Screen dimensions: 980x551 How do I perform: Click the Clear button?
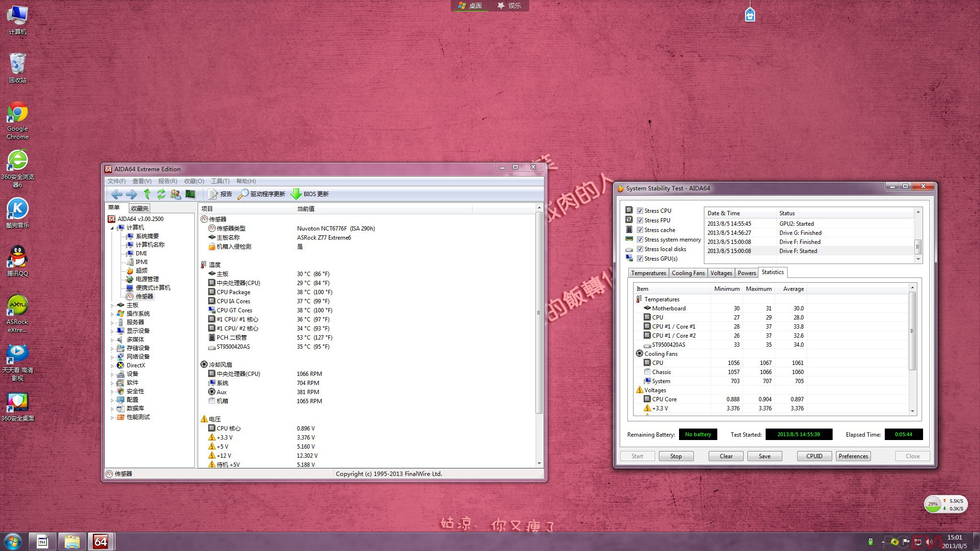[726, 456]
